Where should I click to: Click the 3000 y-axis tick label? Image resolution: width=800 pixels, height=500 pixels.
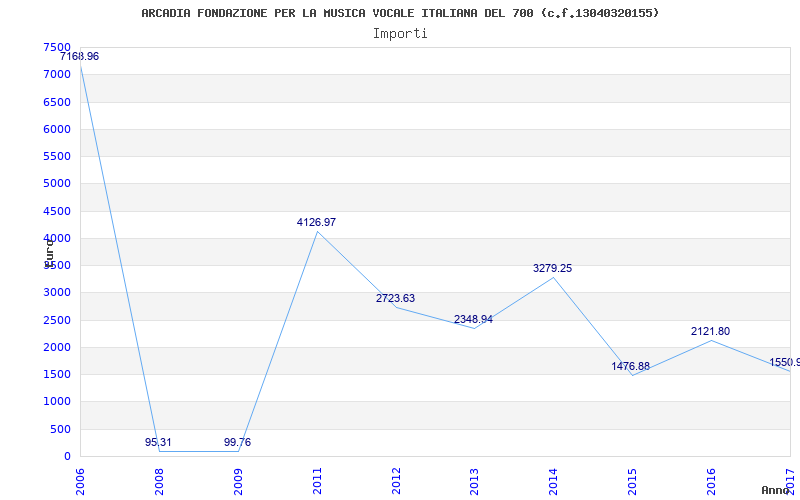57,293
